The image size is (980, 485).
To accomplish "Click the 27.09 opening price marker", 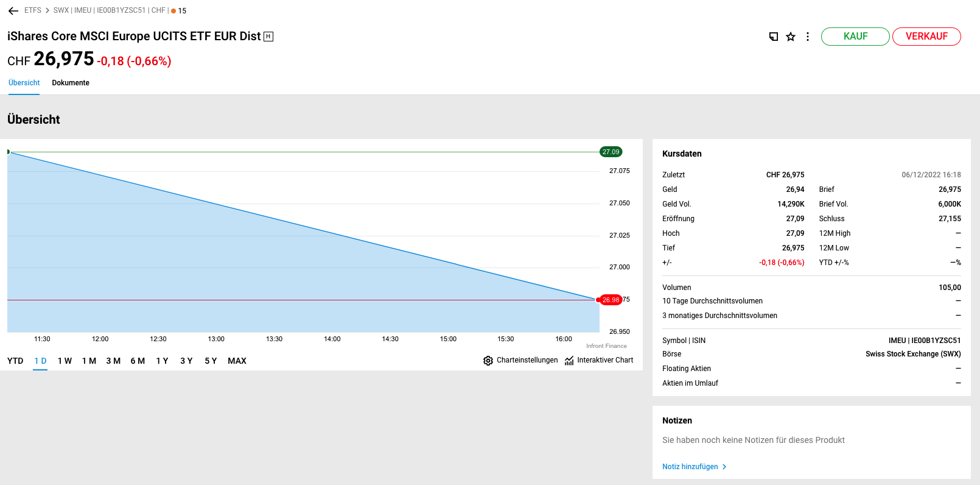I will pyautogui.click(x=611, y=152).
